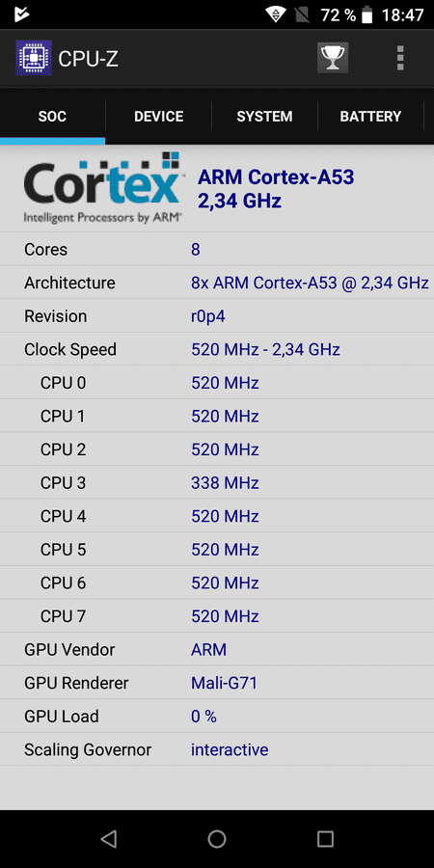Image resolution: width=434 pixels, height=868 pixels.
Task: Switch to the DEVICE tab
Action: (159, 117)
